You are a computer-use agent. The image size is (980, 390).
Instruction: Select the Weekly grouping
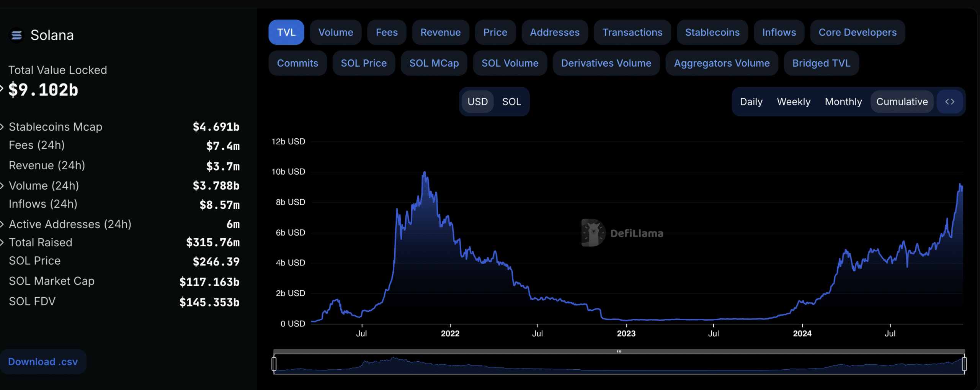pyautogui.click(x=794, y=102)
